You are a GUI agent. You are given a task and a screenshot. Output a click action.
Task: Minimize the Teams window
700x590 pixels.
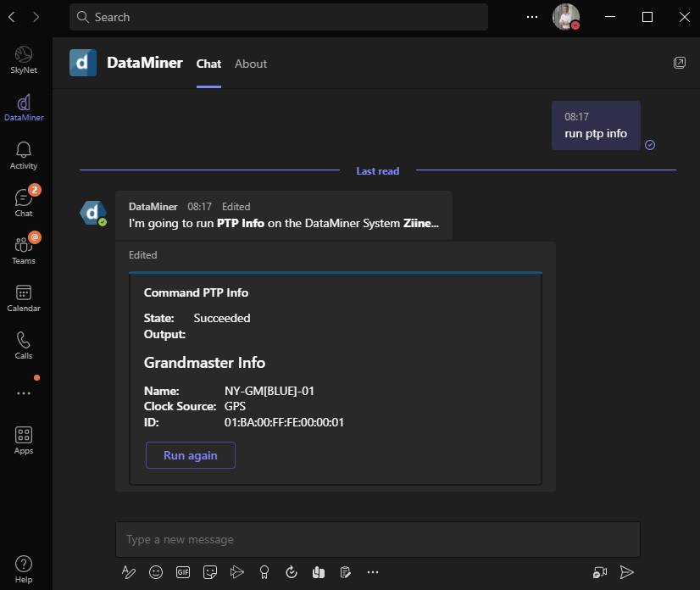coord(610,17)
